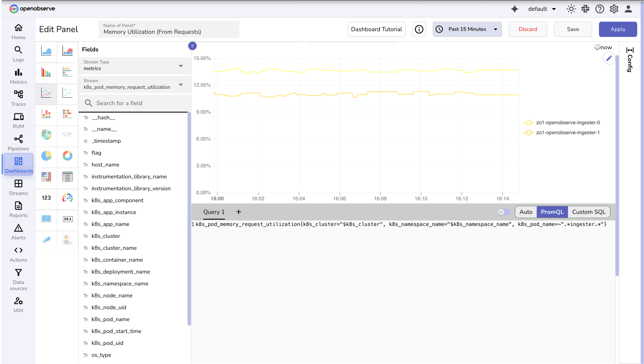Expand the Past 15 Minutes time range selector
Screen dimensions: 644x364
[467, 29]
